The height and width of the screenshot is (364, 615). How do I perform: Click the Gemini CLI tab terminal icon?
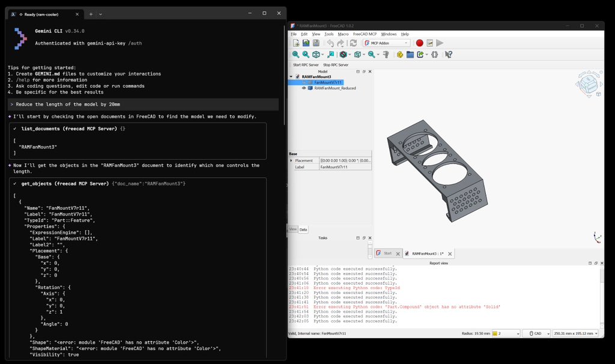13,14
